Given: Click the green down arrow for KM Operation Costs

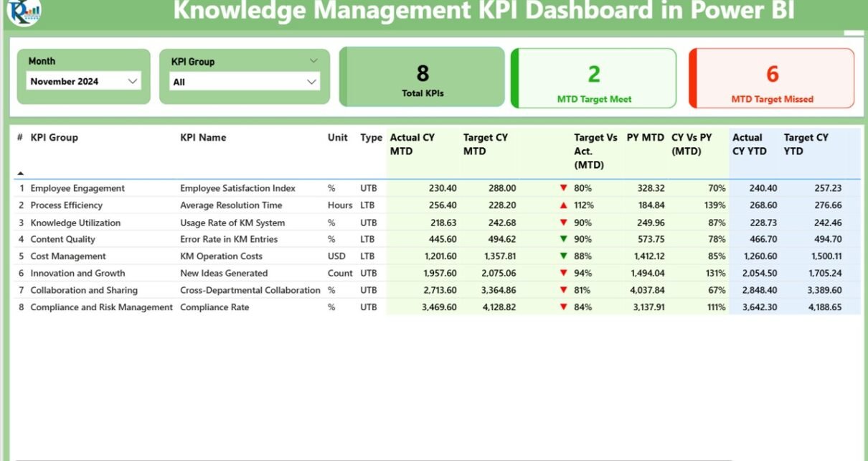Looking at the screenshot, I should point(563,256).
